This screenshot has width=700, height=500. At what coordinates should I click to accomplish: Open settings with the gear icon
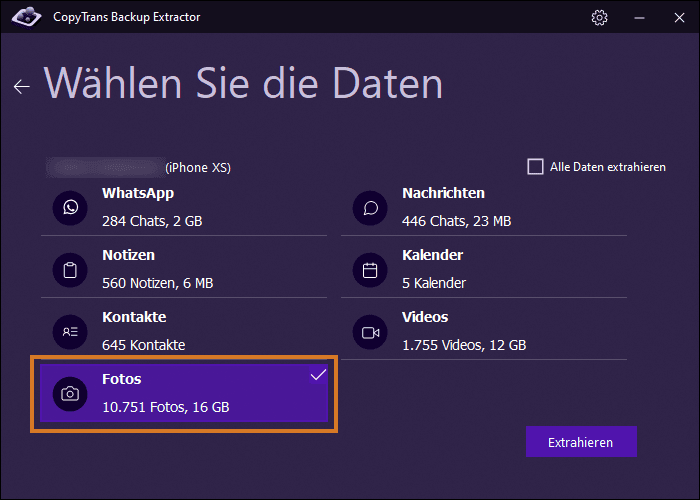coord(599,17)
